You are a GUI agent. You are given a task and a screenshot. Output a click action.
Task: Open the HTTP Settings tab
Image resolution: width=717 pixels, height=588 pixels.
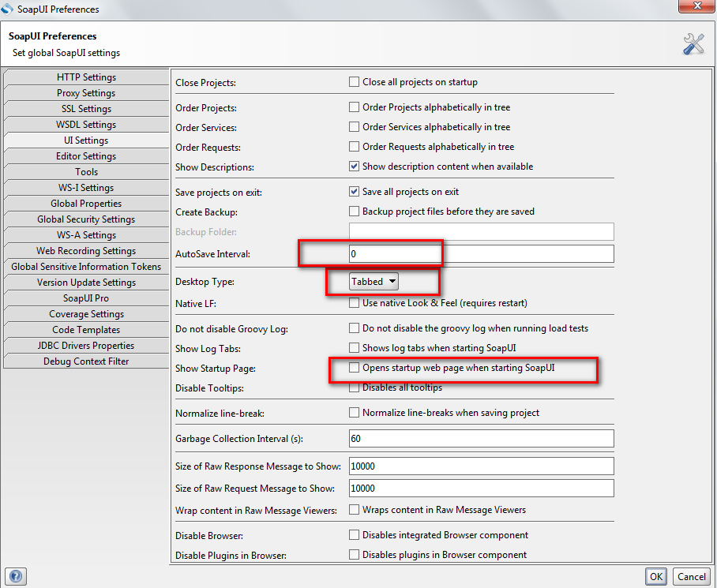pyautogui.click(x=86, y=77)
